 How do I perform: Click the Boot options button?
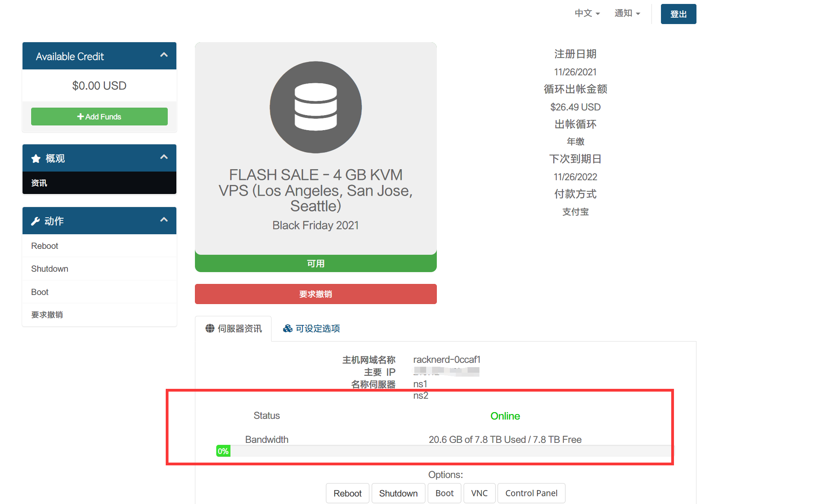[x=444, y=493]
